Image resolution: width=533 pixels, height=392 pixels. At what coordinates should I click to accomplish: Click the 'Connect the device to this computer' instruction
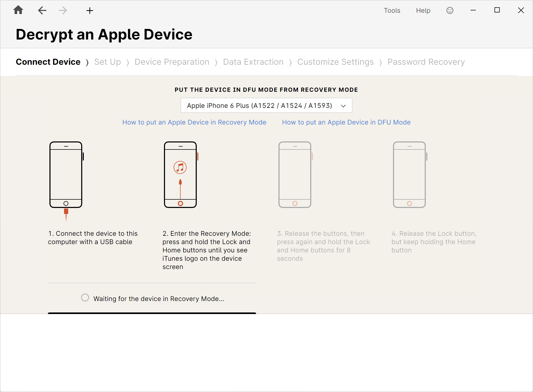coord(93,238)
